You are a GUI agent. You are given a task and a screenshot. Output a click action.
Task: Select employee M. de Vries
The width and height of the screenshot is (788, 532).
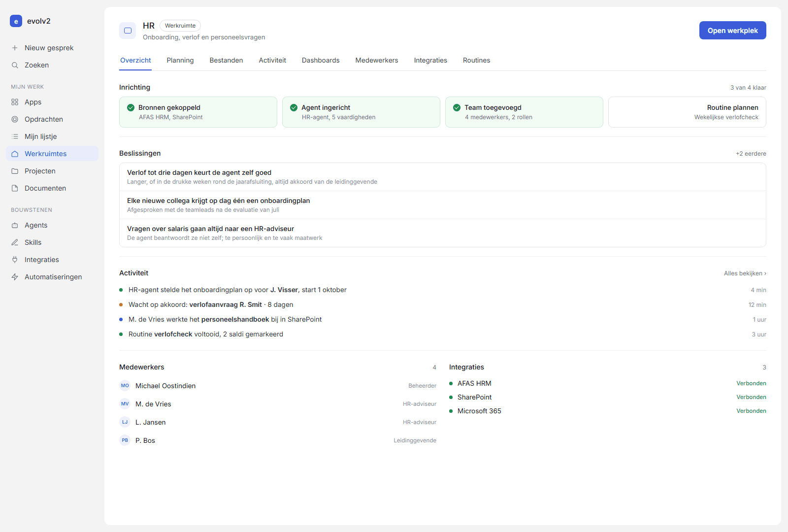[278, 404]
